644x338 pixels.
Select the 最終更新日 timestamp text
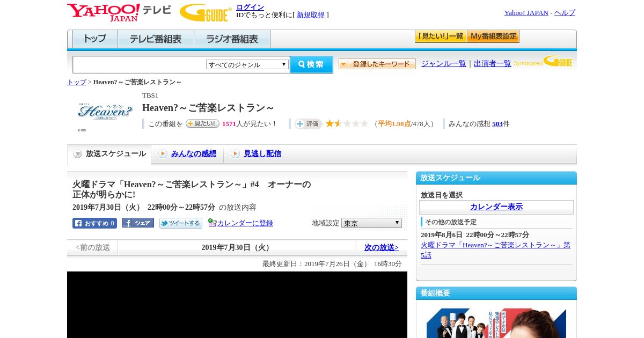pyautogui.click(x=332, y=264)
